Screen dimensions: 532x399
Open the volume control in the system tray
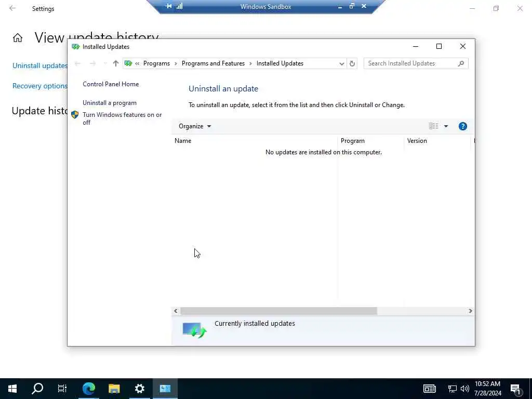[x=465, y=389]
